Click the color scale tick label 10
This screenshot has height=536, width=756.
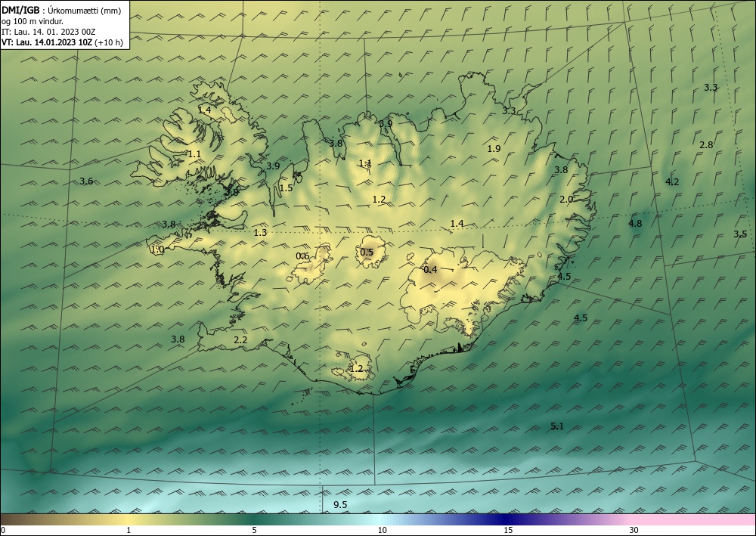coord(383,530)
